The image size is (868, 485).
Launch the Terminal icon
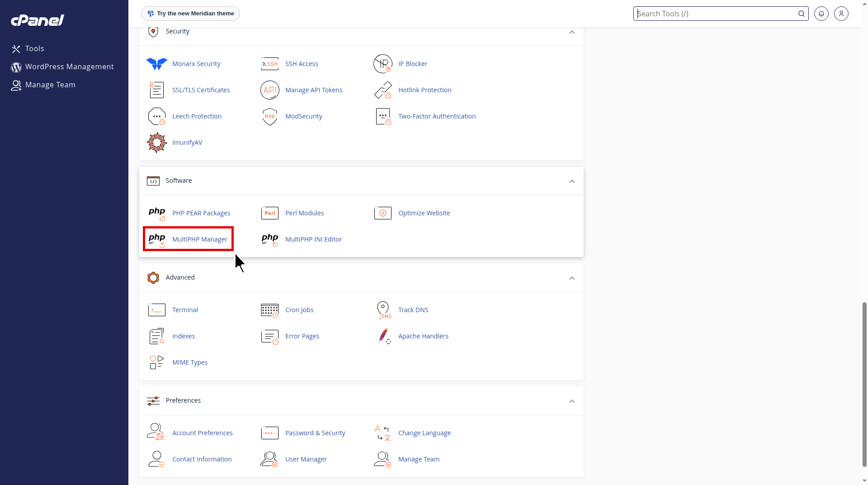tap(157, 310)
